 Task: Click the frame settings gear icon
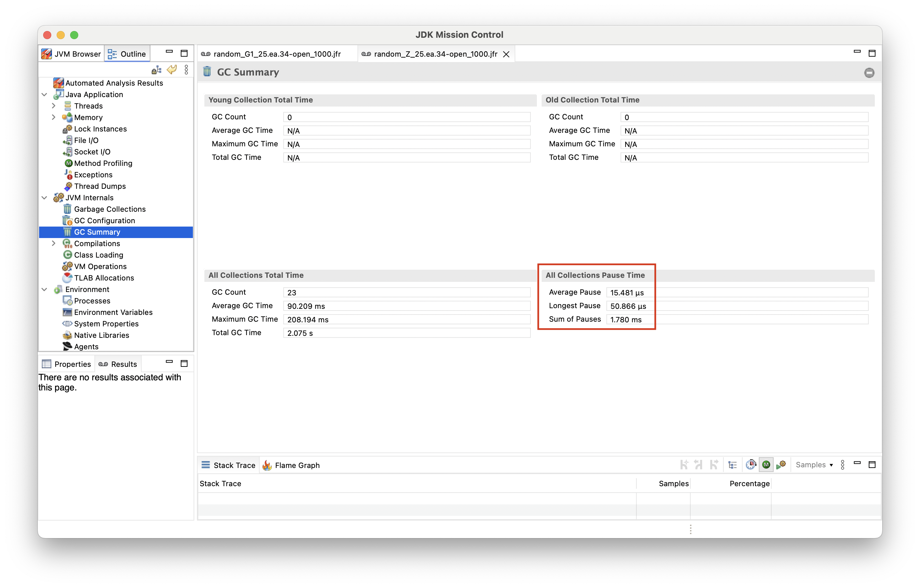point(781,465)
